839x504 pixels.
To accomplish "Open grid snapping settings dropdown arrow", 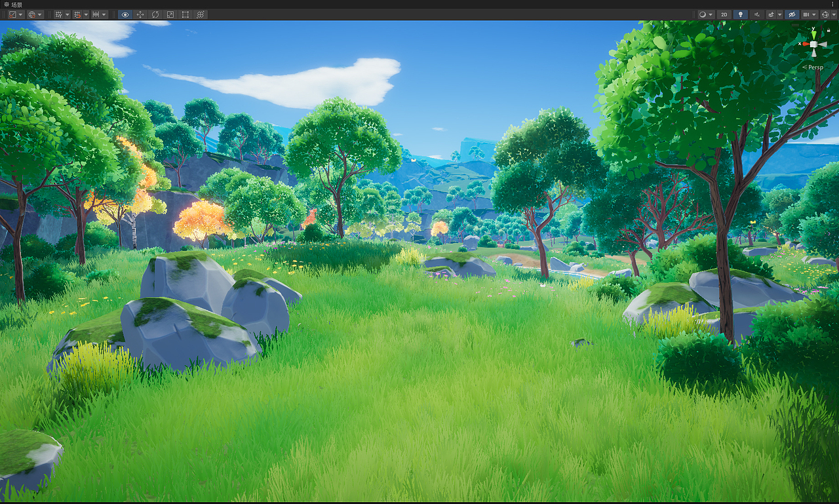I will tap(86, 14).
